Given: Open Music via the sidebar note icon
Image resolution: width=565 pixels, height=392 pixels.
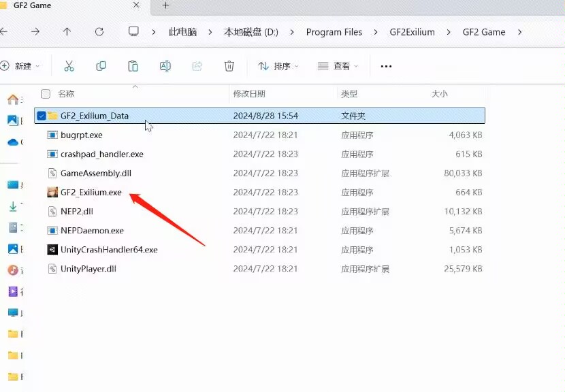Looking at the screenshot, I should [x=13, y=270].
